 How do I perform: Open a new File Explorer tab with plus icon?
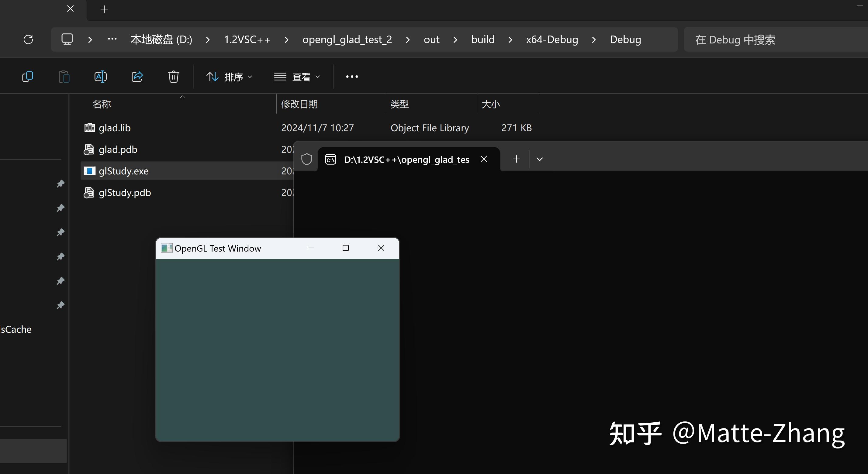(x=104, y=9)
